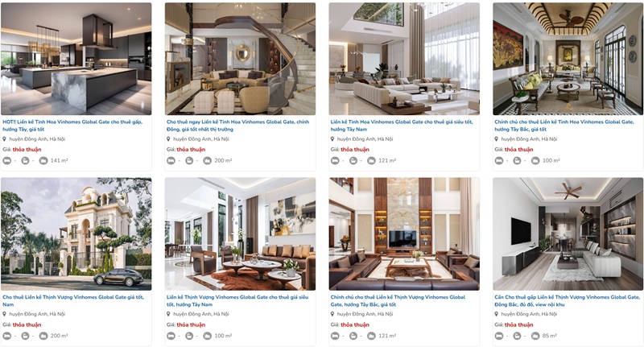644x347 pixels.
Task: Click area icon beside 200 m² in top row
Action: click(208, 160)
